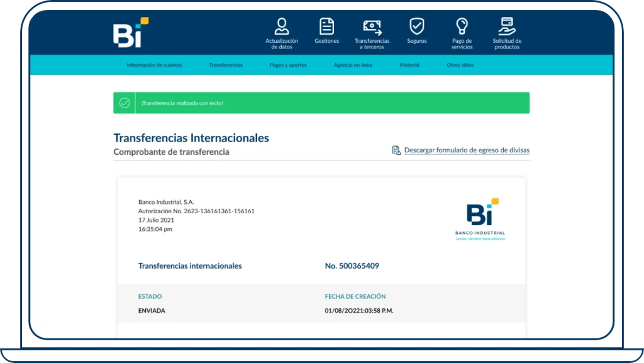
Task: Open the Información de cuentas section
Action: (154, 64)
